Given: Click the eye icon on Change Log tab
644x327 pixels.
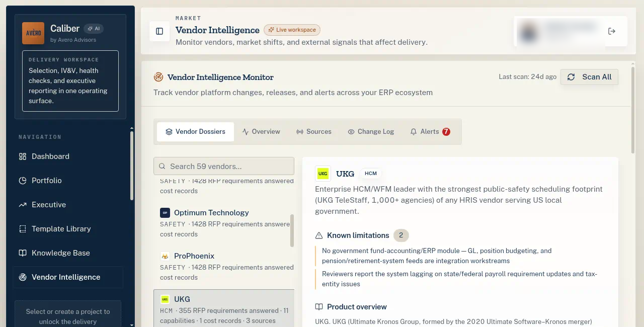Looking at the screenshot, I should click(x=351, y=132).
